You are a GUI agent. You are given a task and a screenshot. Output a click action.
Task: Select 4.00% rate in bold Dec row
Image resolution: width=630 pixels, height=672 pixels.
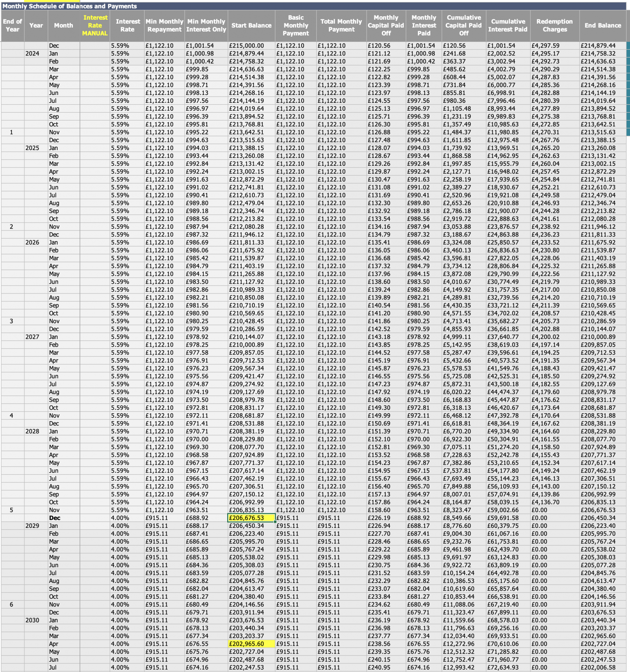click(127, 518)
